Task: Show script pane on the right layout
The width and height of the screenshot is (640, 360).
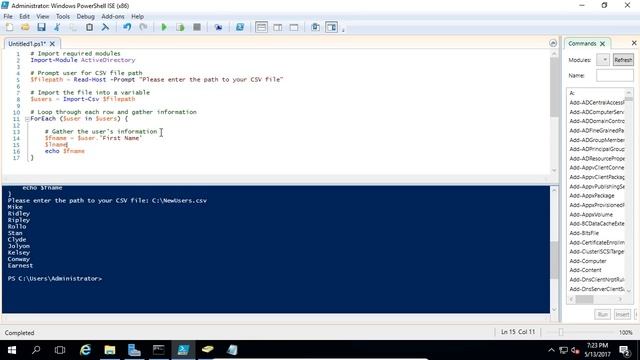Action: click(278, 27)
